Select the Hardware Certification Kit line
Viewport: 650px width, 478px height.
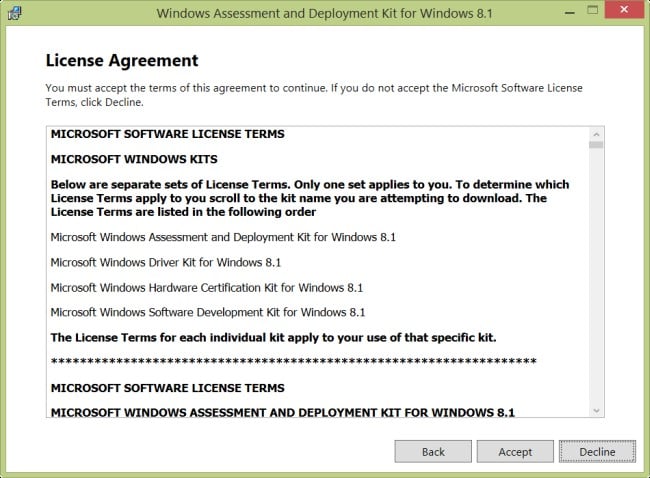206,287
